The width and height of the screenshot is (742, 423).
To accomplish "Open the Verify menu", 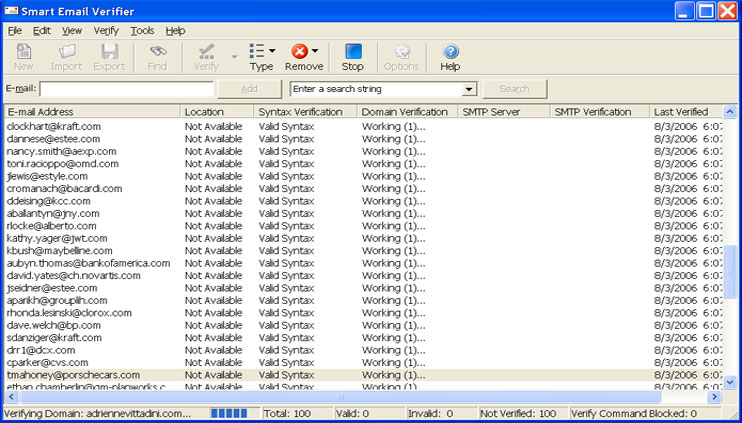I will coord(106,31).
